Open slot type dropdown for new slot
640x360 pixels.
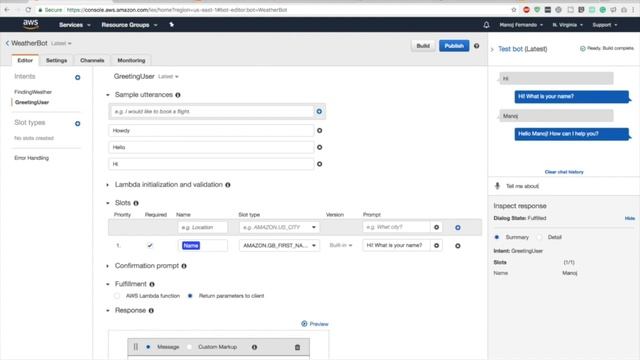[280, 227]
